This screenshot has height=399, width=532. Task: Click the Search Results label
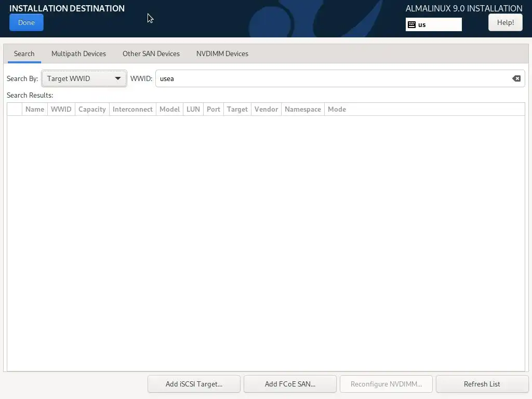tap(30, 96)
